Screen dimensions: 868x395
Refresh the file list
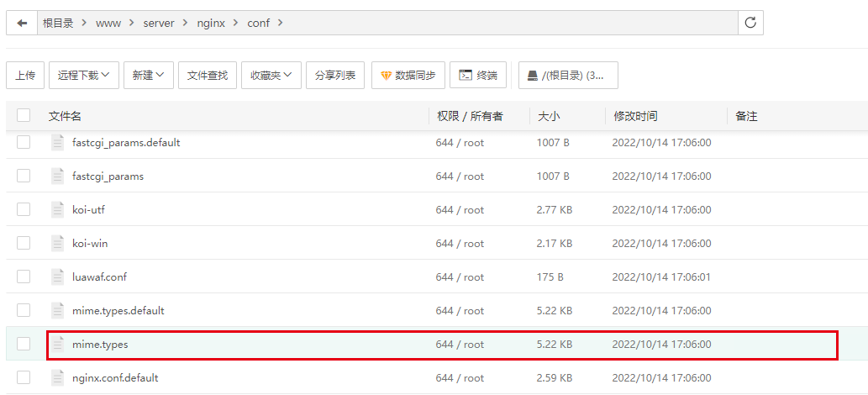750,24
